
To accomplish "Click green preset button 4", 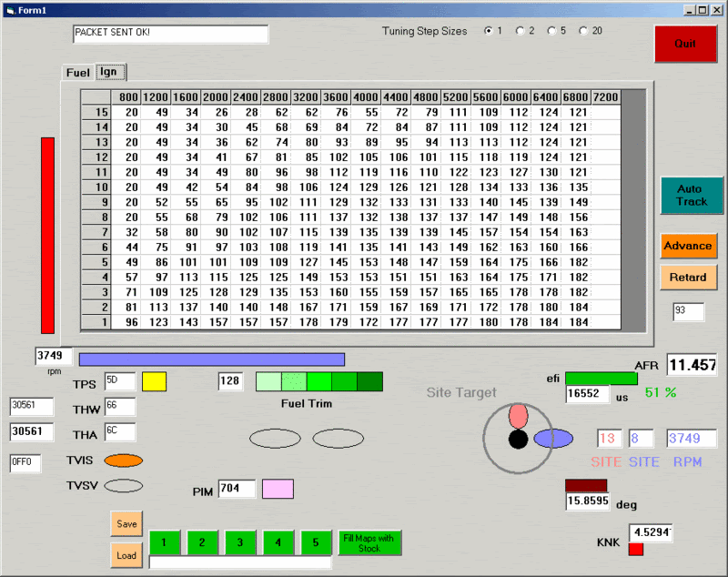I will tap(278, 542).
